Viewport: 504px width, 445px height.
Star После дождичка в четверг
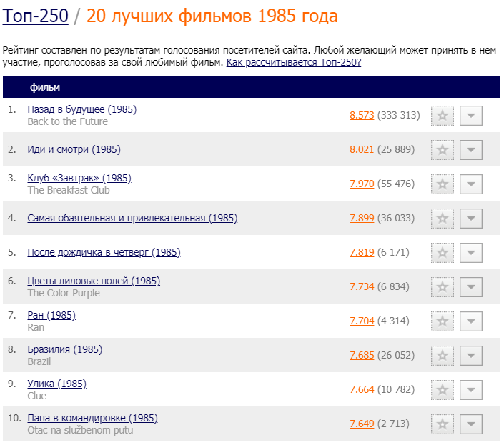443,253
